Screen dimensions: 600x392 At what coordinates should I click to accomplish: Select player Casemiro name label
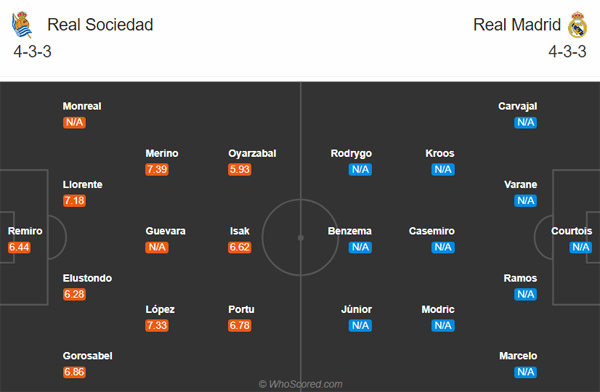431,231
